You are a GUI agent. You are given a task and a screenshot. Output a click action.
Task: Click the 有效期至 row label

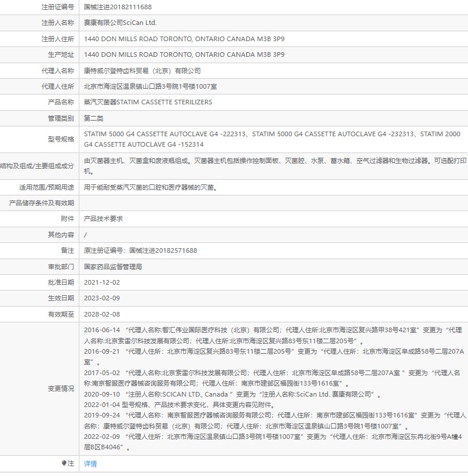tap(61, 314)
